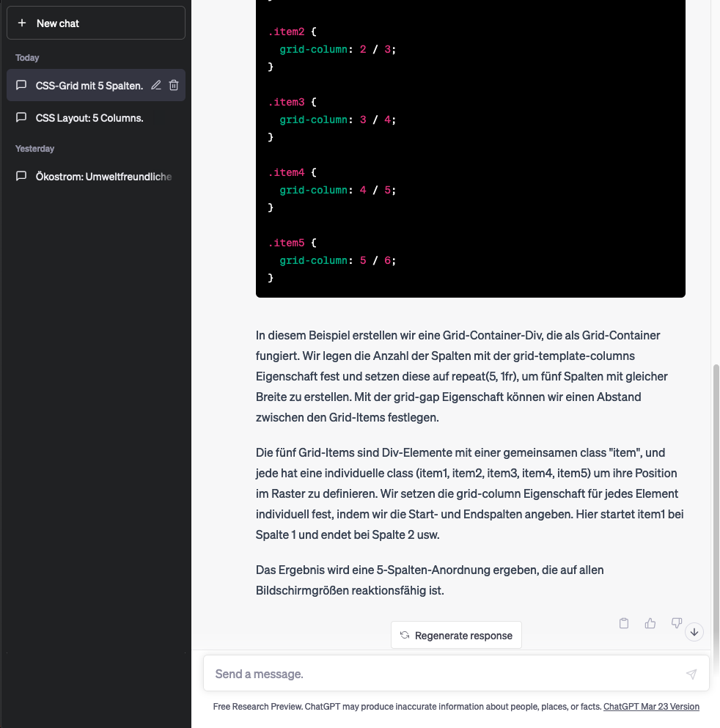Open the ChatGPT Mar 23 Version link
The width and height of the screenshot is (720, 728).
click(x=651, y=707)
